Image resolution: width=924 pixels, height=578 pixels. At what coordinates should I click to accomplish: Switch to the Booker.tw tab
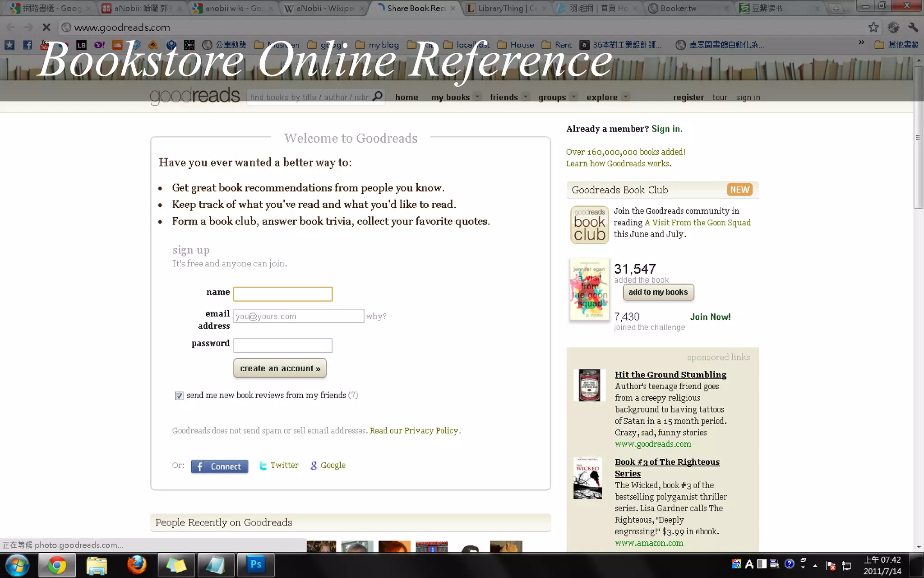(x=688, y=8)
